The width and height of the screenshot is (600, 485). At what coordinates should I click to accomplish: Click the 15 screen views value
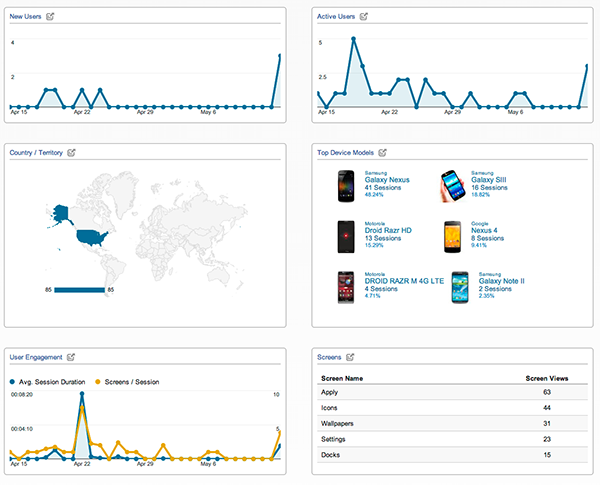point(547,455)
